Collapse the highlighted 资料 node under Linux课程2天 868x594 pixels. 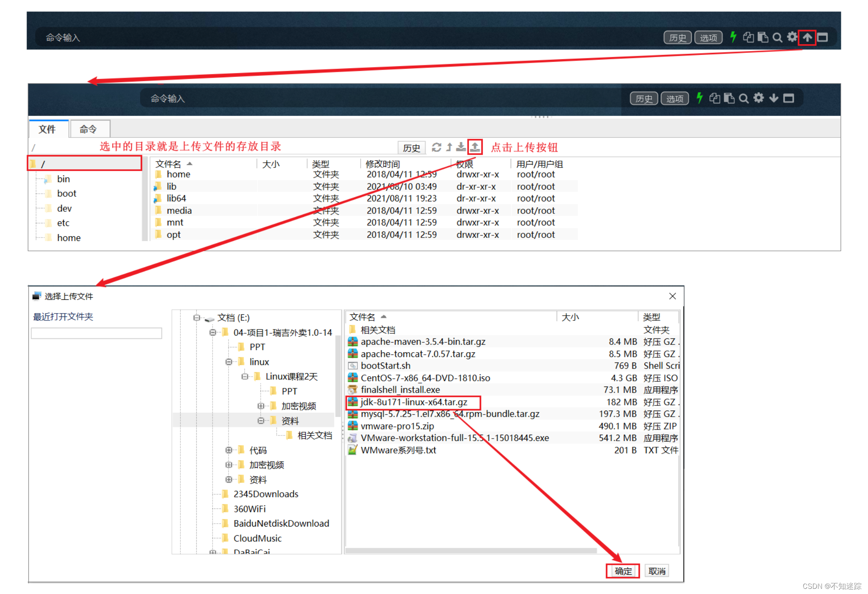(x=261, y=421)
